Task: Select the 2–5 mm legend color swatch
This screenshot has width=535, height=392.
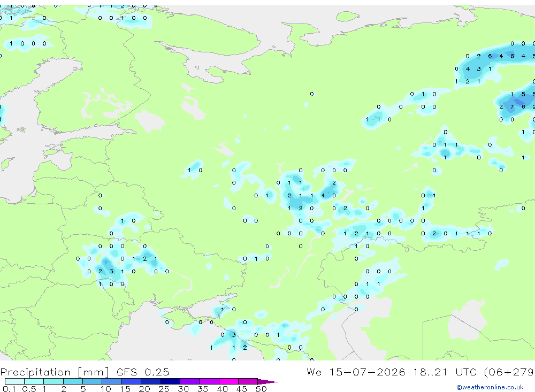Action: (x=73, y=381)
